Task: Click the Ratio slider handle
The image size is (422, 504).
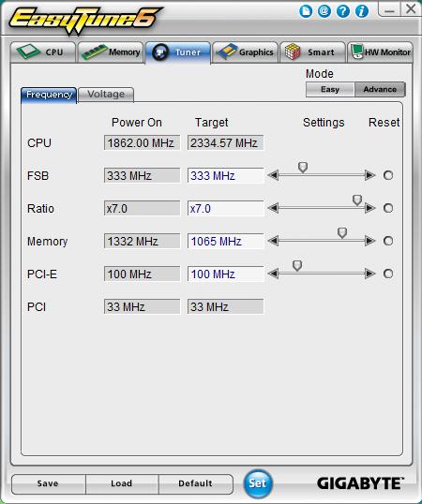Action: click(357, 200)
